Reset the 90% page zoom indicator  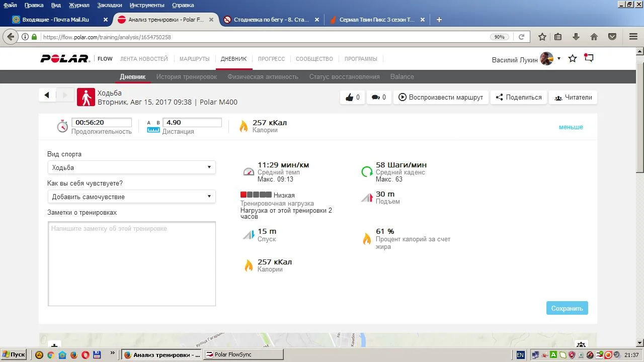(x=499, y=37)
